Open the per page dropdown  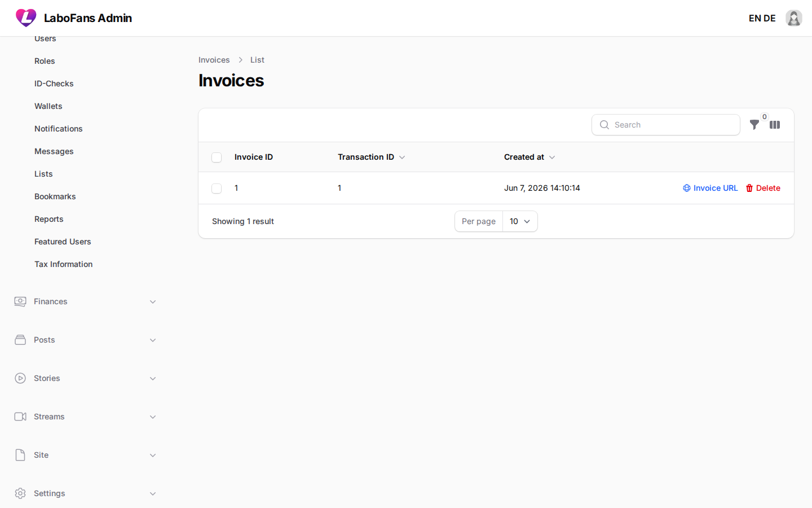click(x=520, y=221)
